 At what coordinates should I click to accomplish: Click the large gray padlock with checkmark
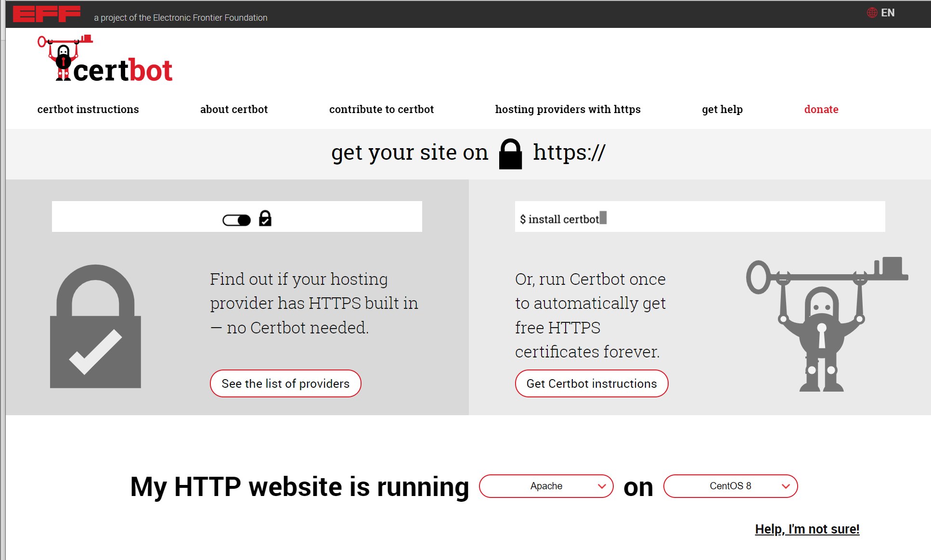point(95,326)
